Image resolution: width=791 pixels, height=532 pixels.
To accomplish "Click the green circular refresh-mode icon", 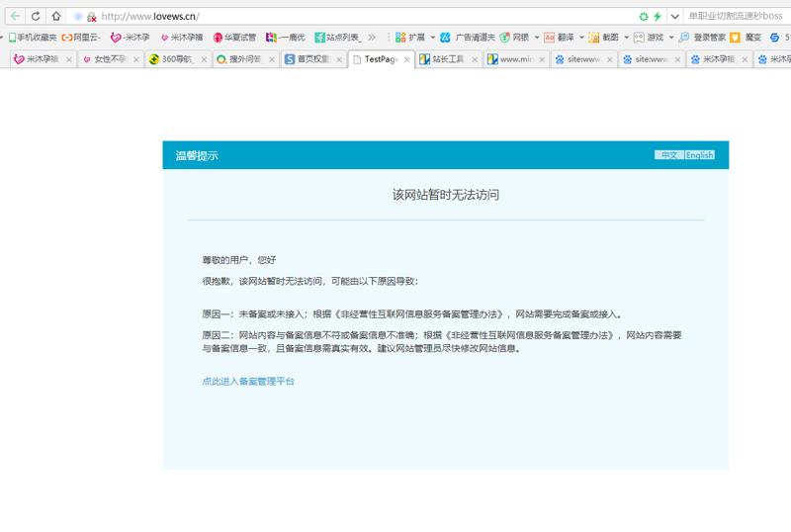I will pos(644,17).
